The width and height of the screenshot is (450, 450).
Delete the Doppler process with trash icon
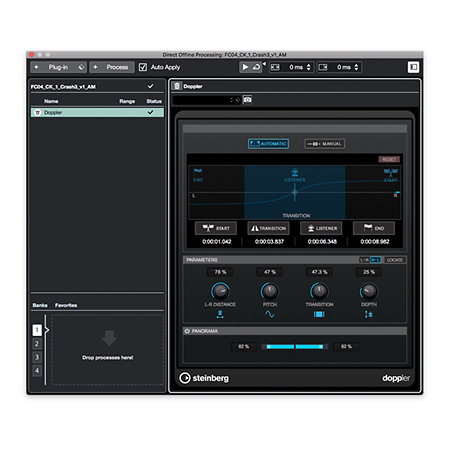coord(177,86)
